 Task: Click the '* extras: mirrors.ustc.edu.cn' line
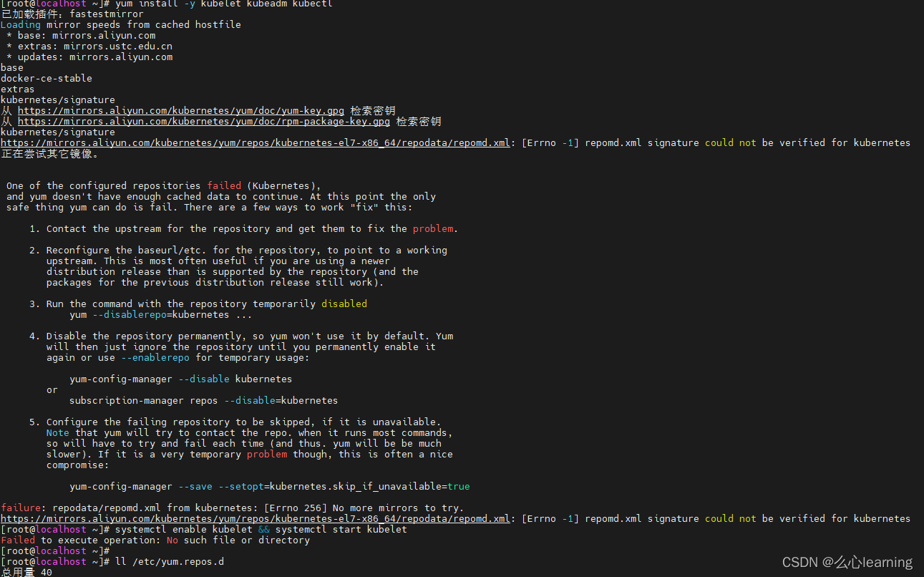point(89,47)
